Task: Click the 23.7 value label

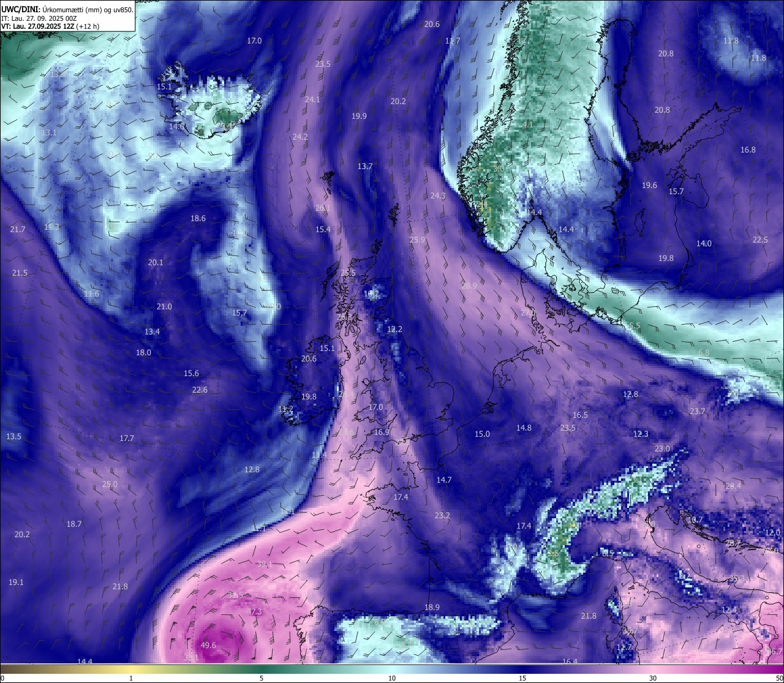Action: pos(698,411)
